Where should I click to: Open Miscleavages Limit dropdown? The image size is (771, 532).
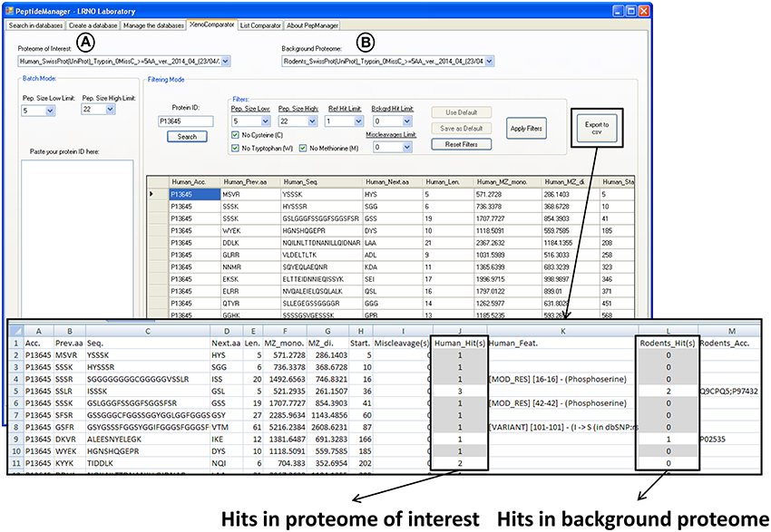pyautogui.click(x=407, y=148)
